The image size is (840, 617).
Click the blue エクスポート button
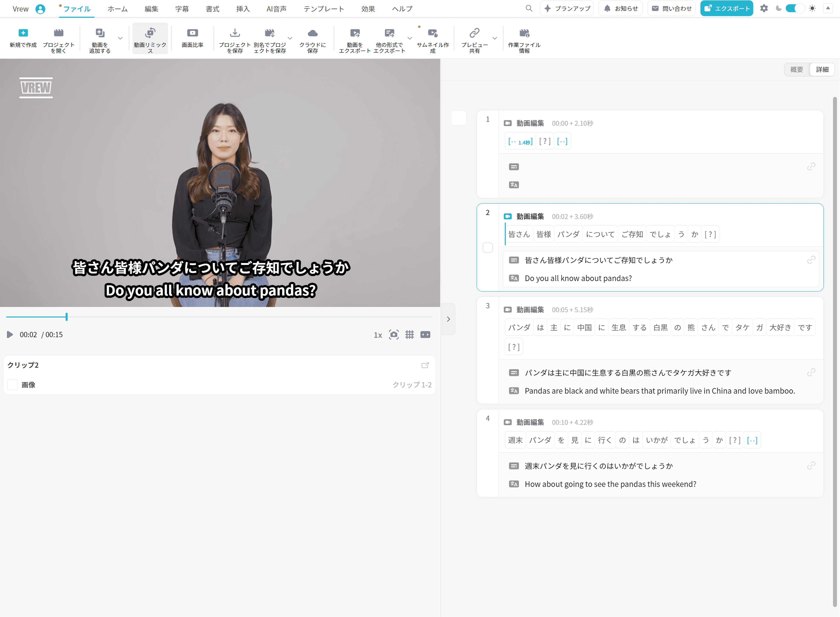click(726, 8)
